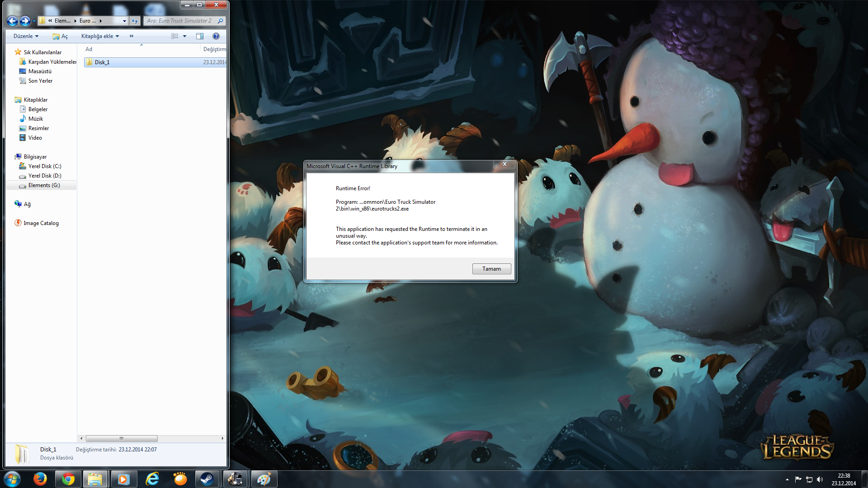Open Action Center flag icon in tray
868x488 pixels.
[798, 479]
